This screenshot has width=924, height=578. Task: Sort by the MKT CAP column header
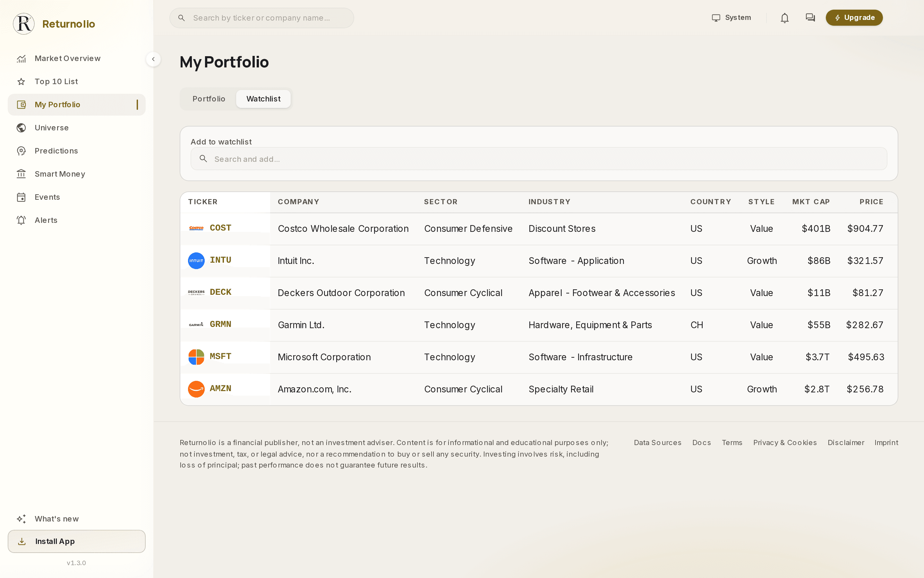pyautogui.click(x=811, y=202)
